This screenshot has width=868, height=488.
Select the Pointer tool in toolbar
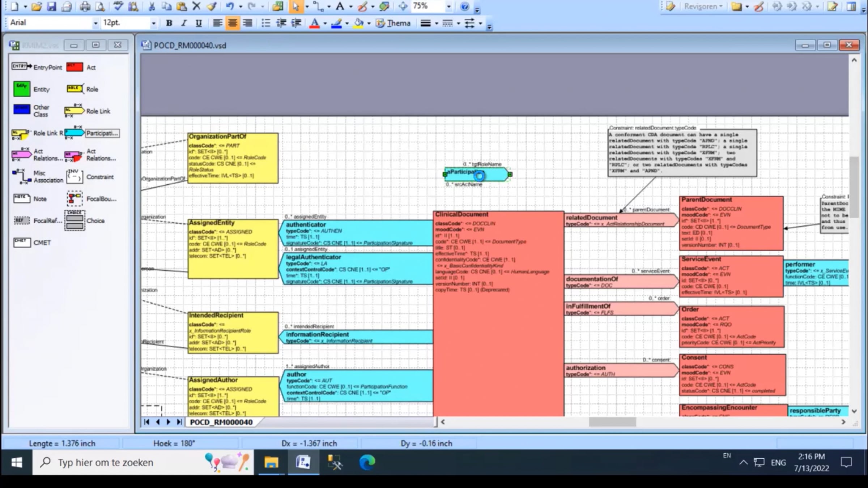coord(296,6)
